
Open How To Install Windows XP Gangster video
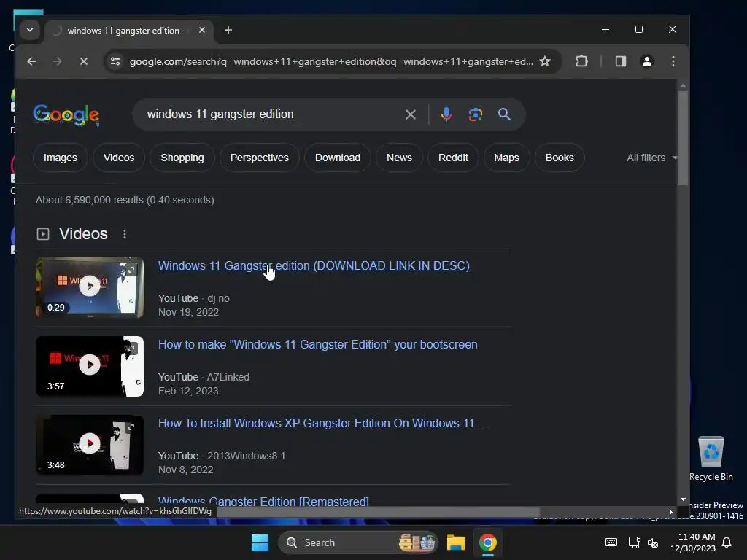coord(322,424)
